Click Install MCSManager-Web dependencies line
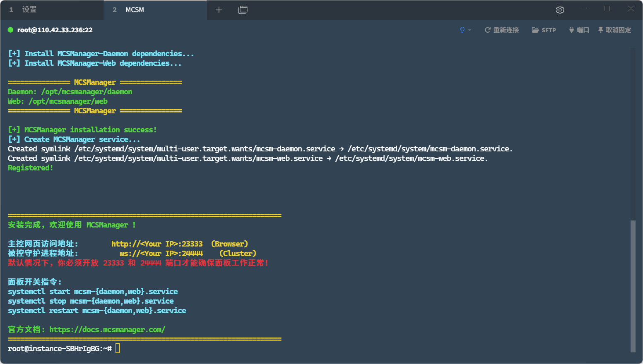Viewport: 643px width, 364px height. point(95,63)
